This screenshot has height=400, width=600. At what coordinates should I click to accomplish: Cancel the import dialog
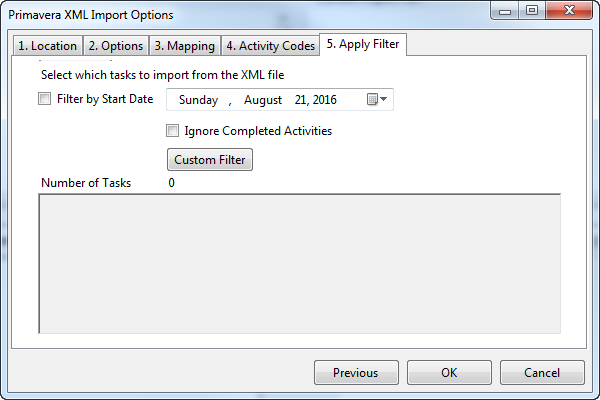[542, 372]
